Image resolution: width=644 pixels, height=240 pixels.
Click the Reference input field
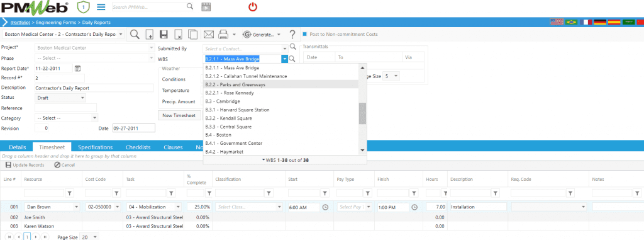coord(65,108)
